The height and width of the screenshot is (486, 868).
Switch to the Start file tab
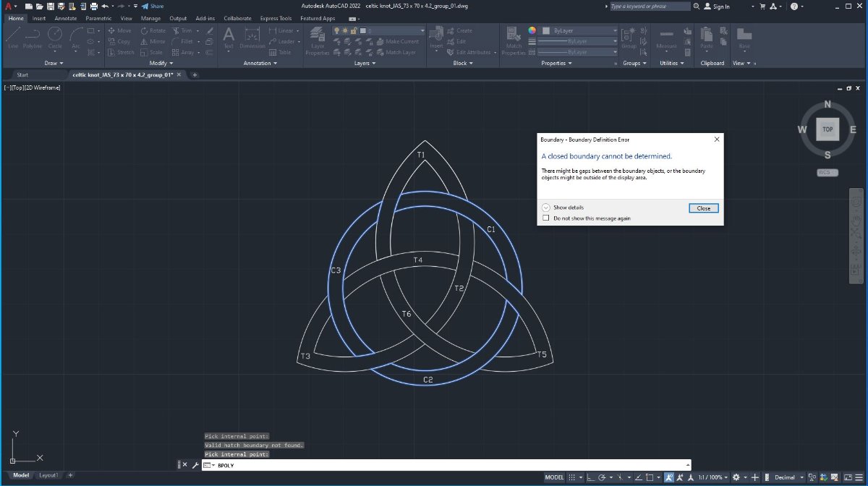click(x=22, y=74)
